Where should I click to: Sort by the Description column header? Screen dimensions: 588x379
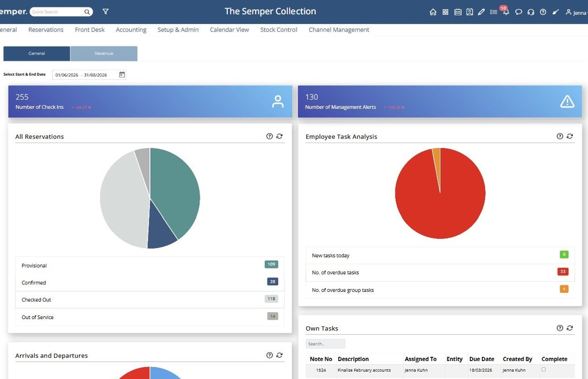pos(353,359)
